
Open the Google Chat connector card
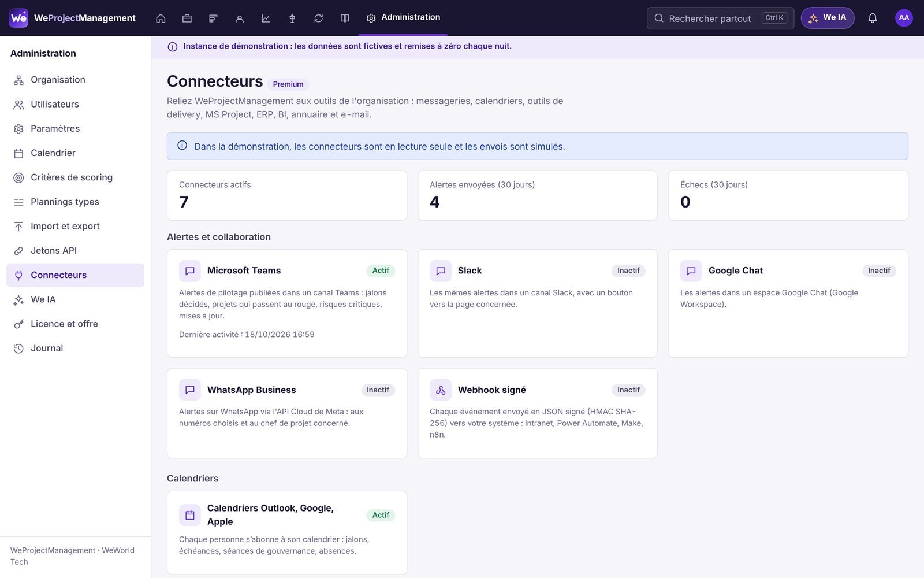(x=788, y=303)
